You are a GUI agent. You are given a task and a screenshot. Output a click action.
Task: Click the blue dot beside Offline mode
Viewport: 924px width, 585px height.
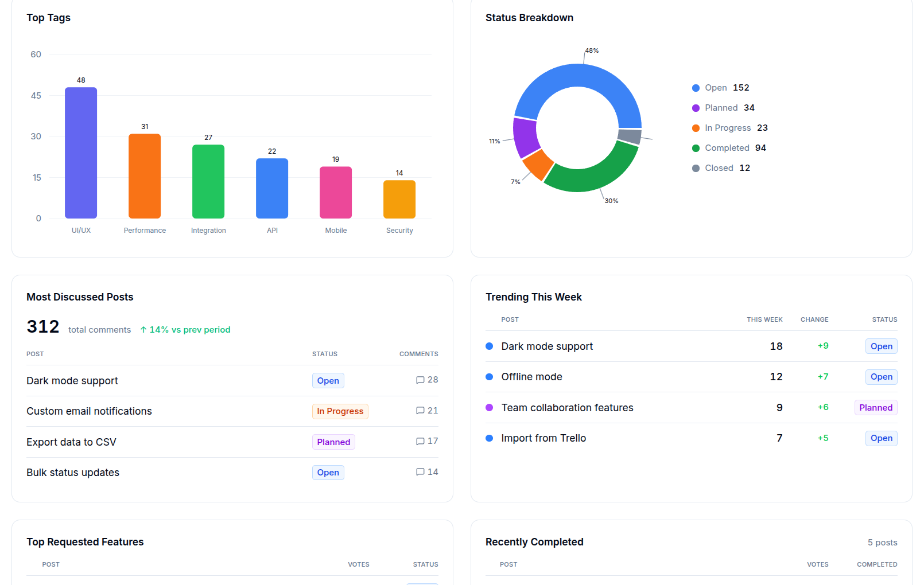pyautogui.click(x=490, y=377)
